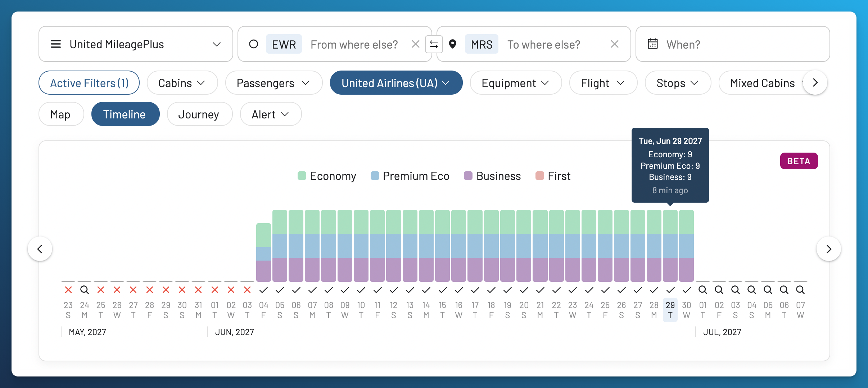Viewport: 868px width, 388px height.
Task: Click the swap origin and destination icon
Action: point(434,44)
